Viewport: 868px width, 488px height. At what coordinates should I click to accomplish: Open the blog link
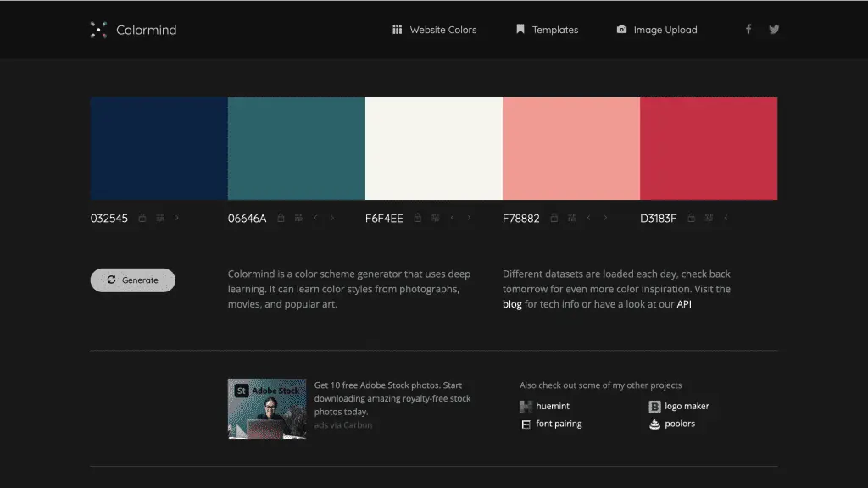pos(512,304)
